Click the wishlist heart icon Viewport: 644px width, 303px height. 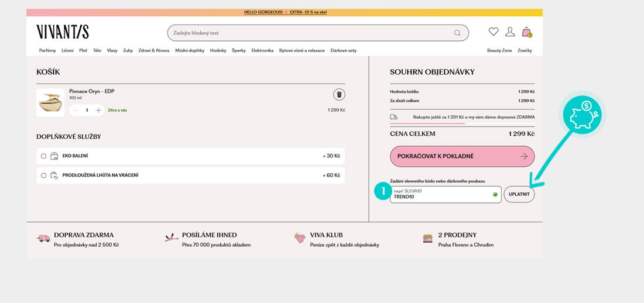[494, 32]
